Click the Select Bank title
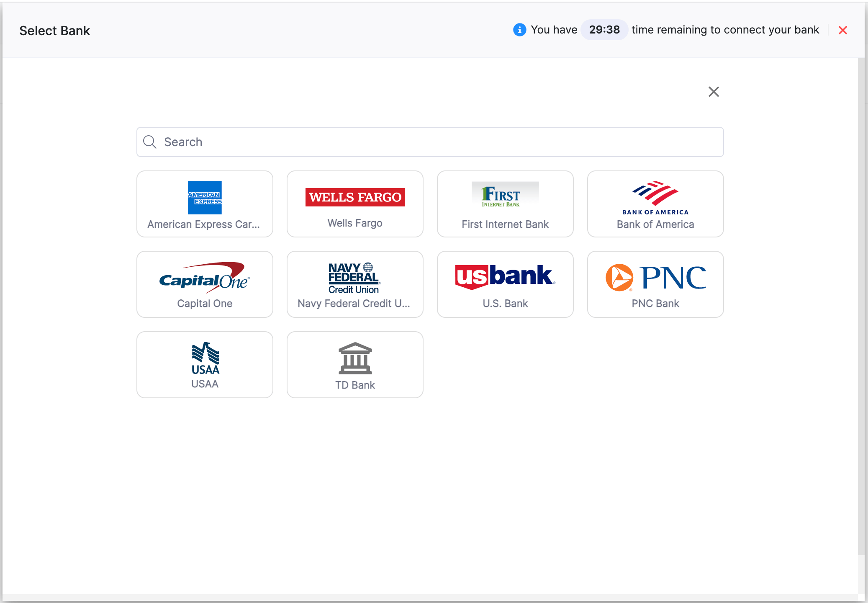The image size is (868, 603). point(54,30)
